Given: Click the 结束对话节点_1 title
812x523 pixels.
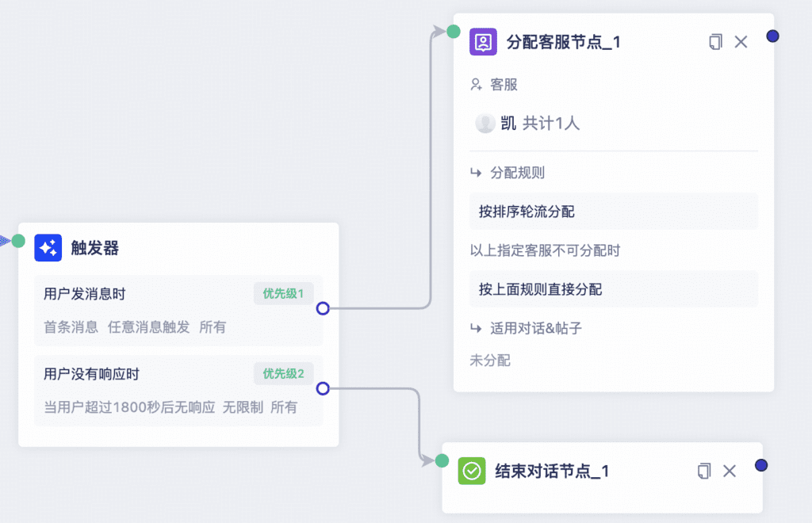Looking at the screenshot, I should pos(552,471).
